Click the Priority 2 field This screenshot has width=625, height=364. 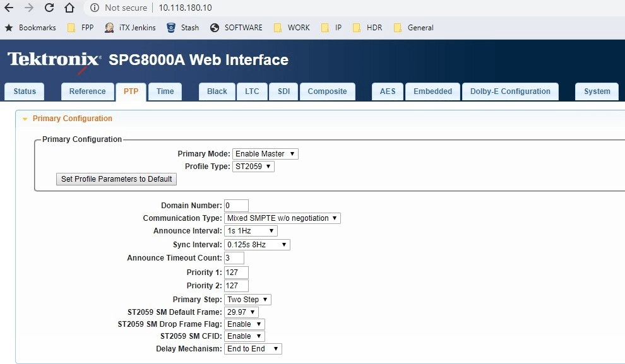point(236,286)
